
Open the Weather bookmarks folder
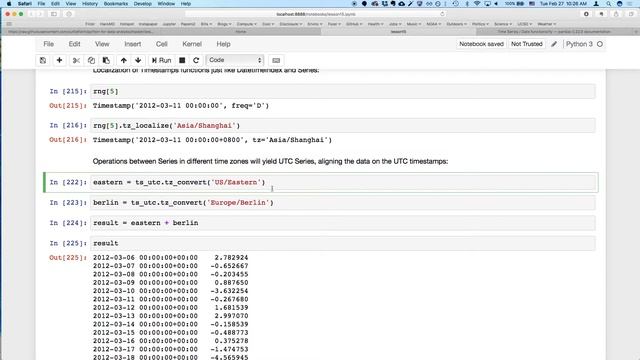547,24
